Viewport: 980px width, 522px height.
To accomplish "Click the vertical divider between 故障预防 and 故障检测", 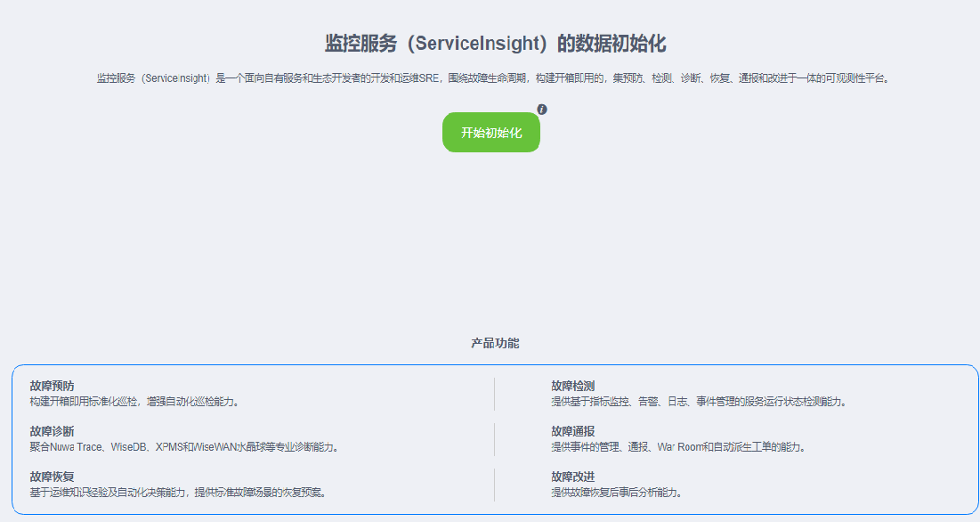I will [x=494, y=394].
